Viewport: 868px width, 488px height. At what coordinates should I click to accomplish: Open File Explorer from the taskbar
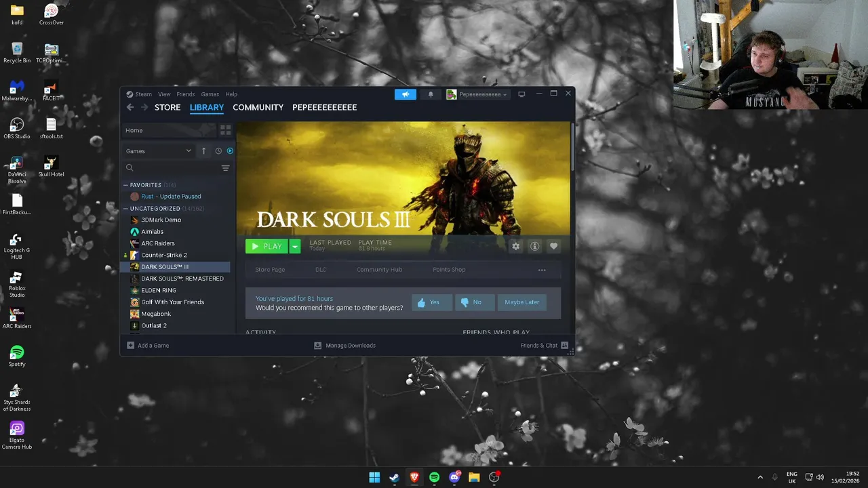point(474,477)
